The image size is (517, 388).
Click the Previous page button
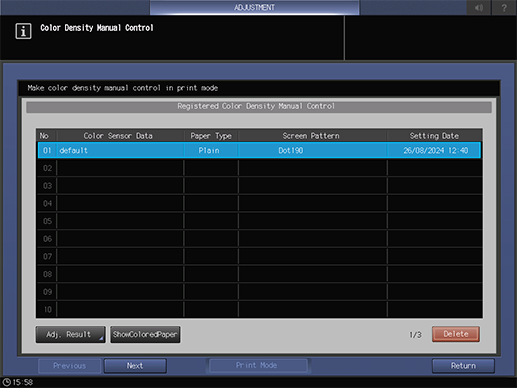69,366
